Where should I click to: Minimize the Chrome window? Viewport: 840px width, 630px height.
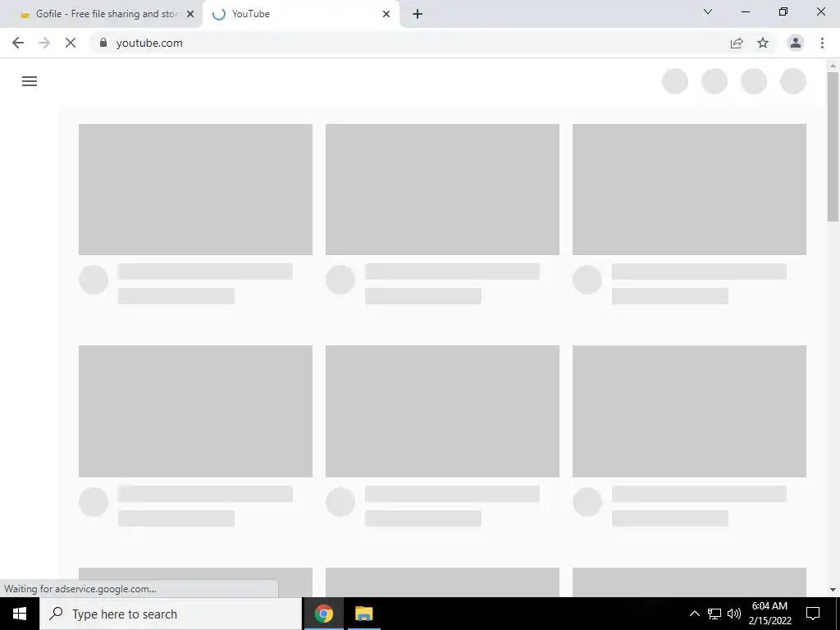point(745,11)
